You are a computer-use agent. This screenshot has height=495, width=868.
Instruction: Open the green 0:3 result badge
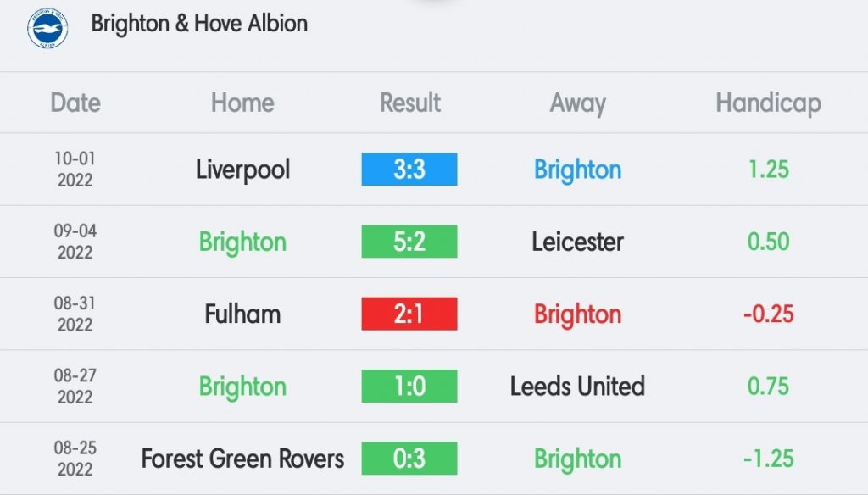409,459
